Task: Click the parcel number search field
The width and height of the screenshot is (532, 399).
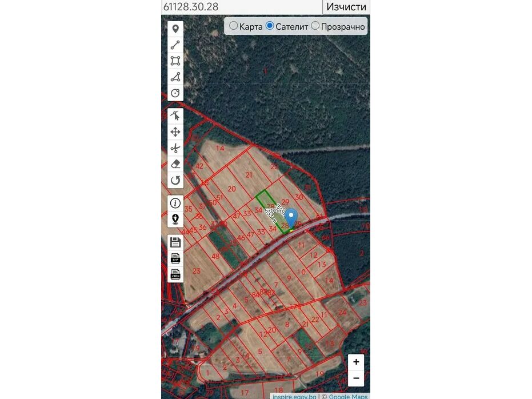Action: [x=242, y=7]
